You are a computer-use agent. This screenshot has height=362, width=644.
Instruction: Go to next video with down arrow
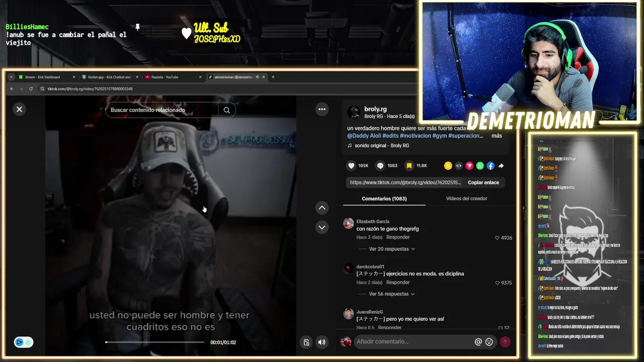tap(322, 227)
